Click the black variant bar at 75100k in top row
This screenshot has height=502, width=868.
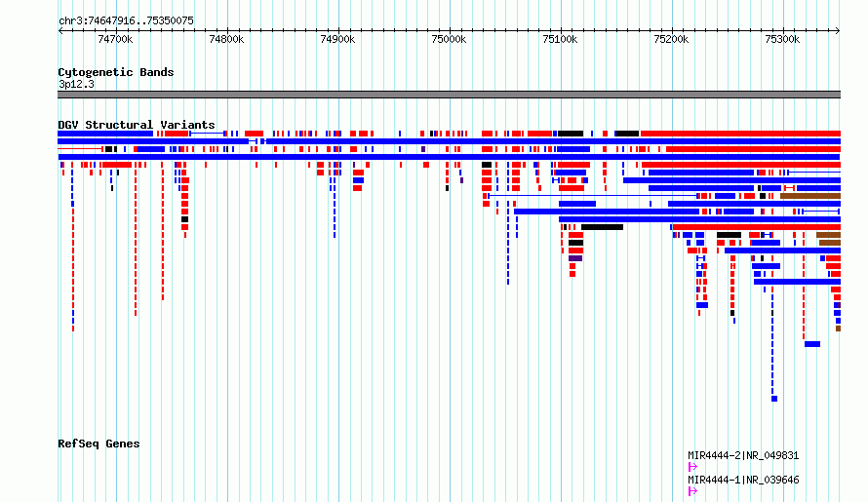571,134
